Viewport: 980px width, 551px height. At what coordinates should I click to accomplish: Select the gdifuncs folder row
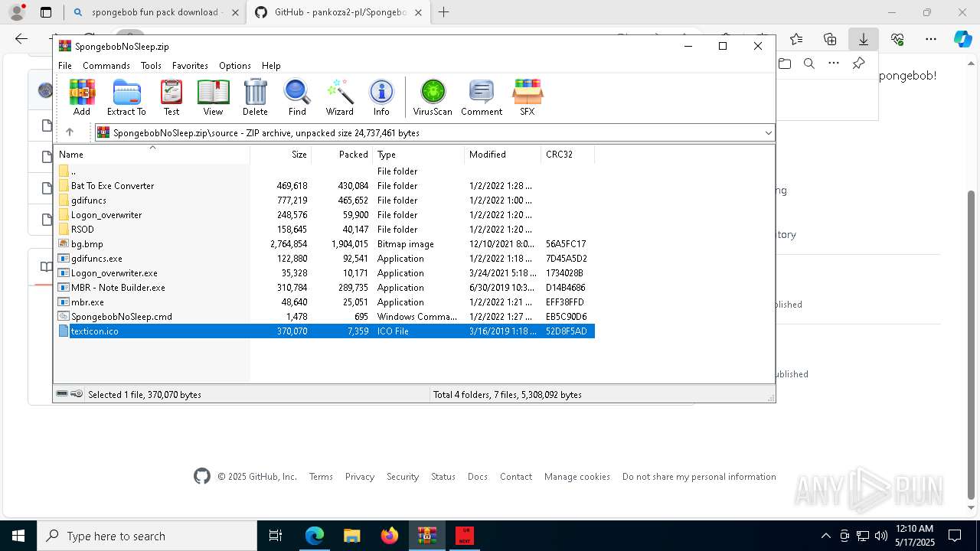pos(324,201)
